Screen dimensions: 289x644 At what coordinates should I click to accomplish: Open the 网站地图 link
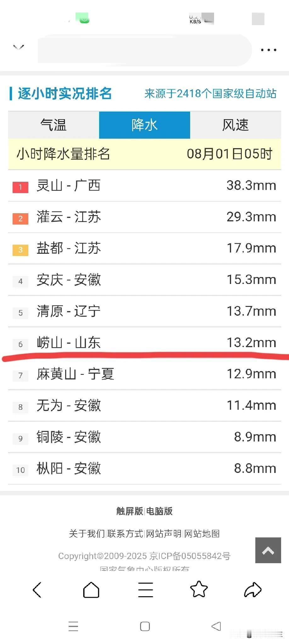202,534
